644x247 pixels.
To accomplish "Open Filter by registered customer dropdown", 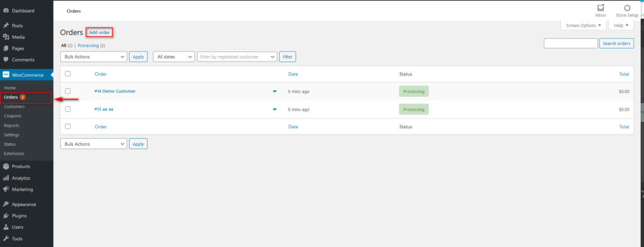I will click(237, 57).
